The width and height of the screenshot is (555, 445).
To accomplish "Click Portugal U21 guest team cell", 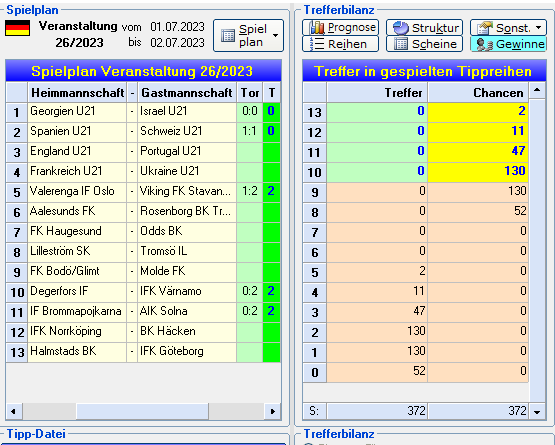I will point(187,153).
